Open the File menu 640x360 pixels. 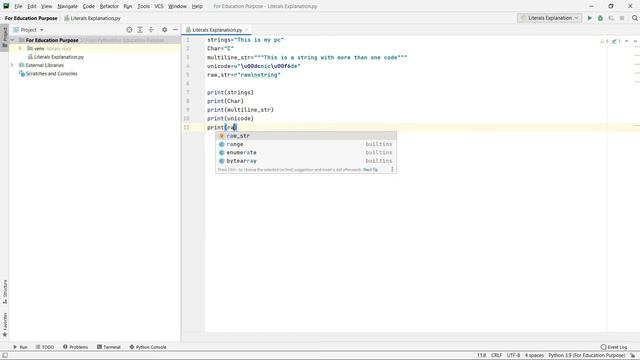point(18,6)
